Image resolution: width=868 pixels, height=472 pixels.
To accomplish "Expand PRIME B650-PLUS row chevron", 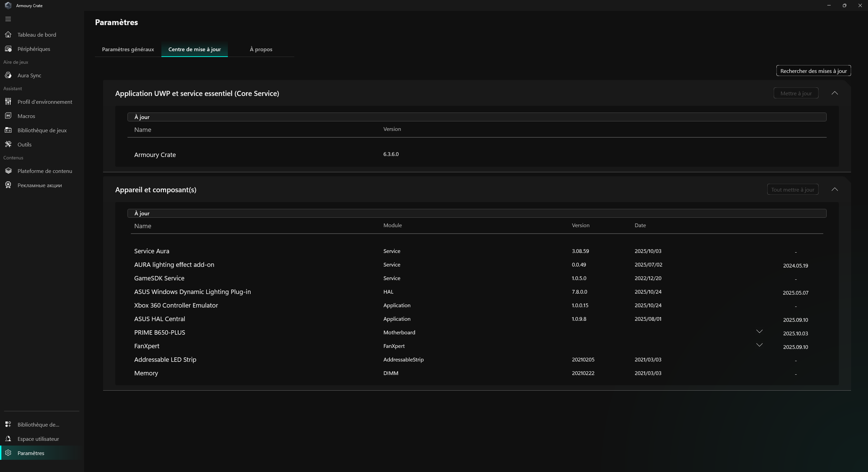I will 759,332.
